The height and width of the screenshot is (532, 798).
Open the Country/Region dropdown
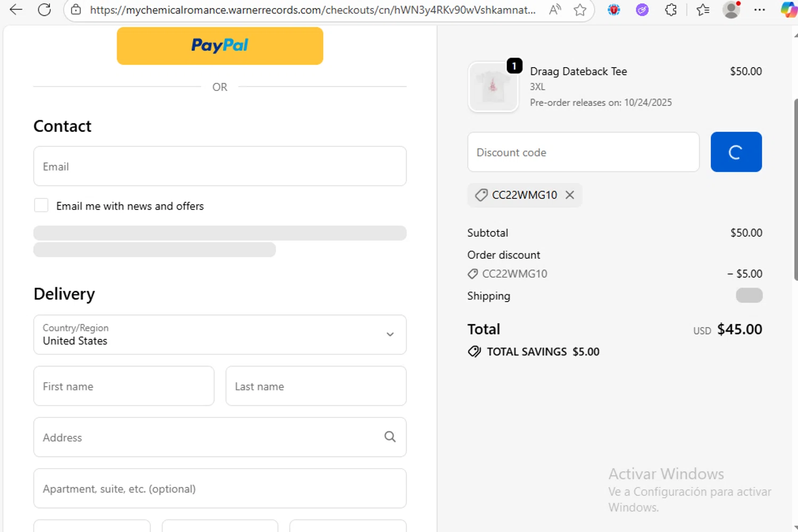(220, 335)
